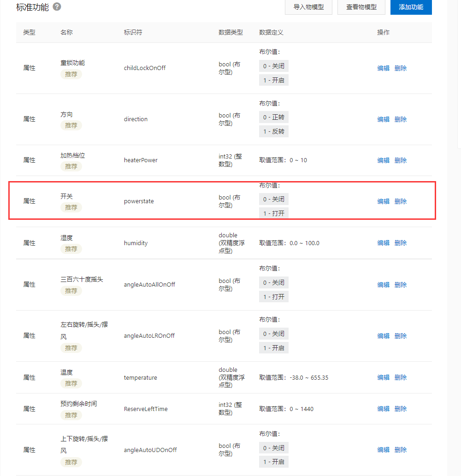Click the humidity identifier
The image size is (461, 476).
pos(136,243)
